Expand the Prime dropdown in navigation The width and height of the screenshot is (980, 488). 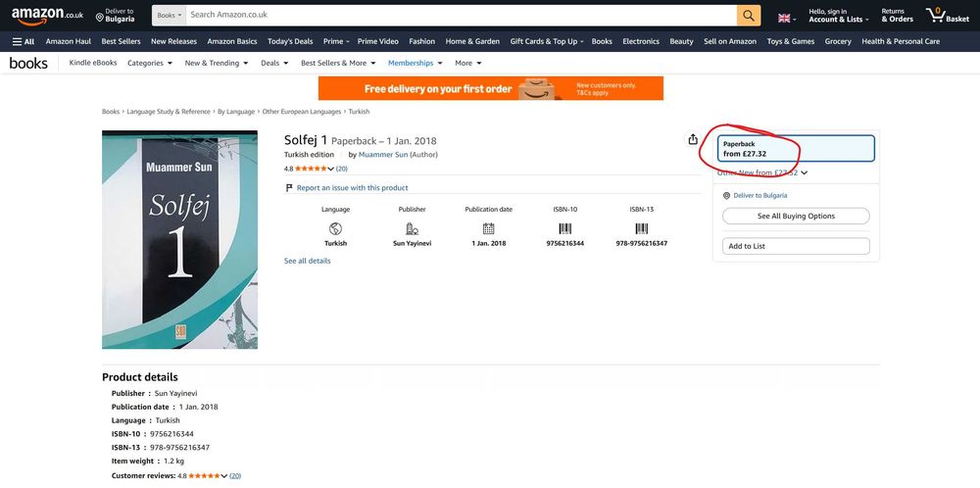pos(336,41)
